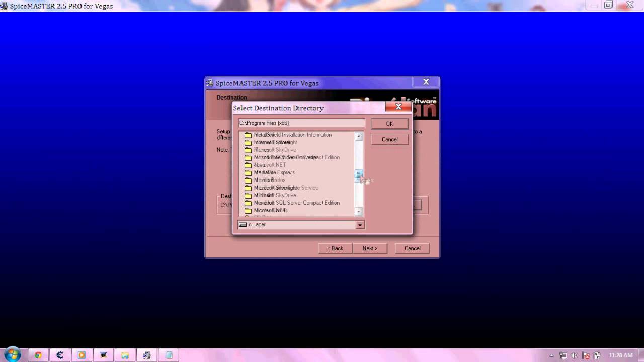644x362 pixels.
Task: Close the SpiceMASTER 2.5 PRO setup window
Action: [x=426, y=82]
